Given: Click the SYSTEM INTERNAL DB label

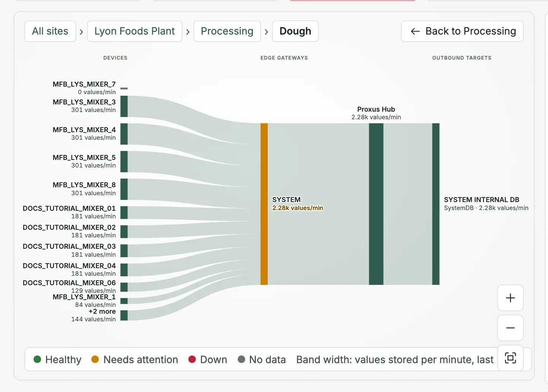Looking at the screenshot, I should [x=481, y=200].
